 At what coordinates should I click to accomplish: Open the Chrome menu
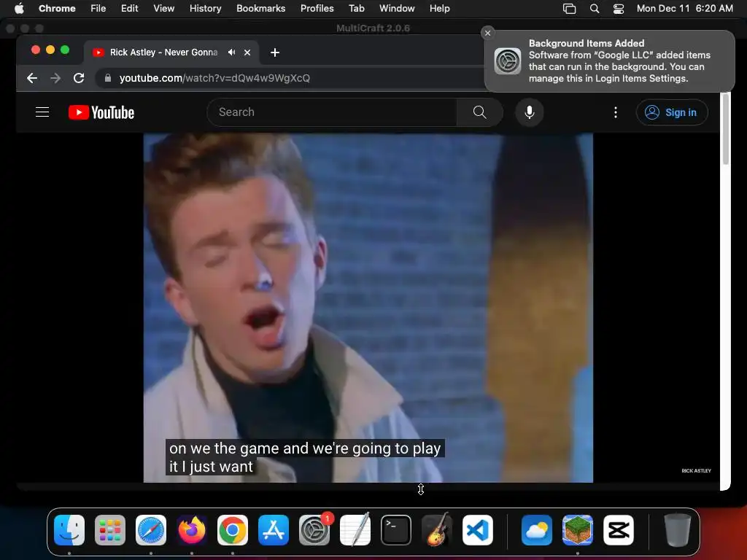click(x=57, y=9)
